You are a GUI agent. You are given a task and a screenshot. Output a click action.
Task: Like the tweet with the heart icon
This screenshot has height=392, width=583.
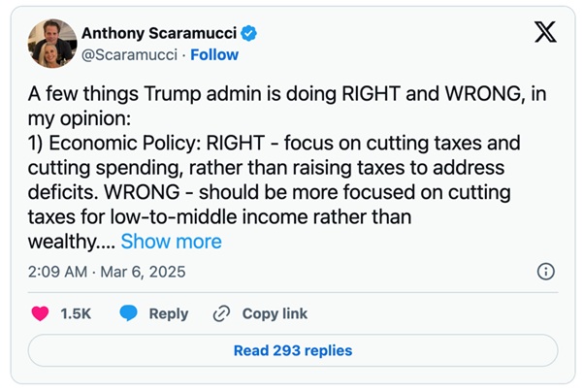coord(41,313)
